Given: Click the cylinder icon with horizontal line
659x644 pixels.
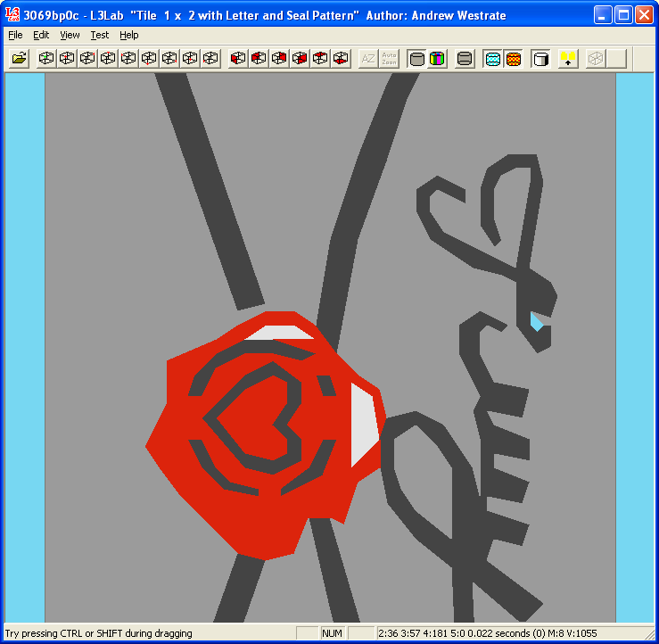Looking at the screenshot, I should point(465,59).
